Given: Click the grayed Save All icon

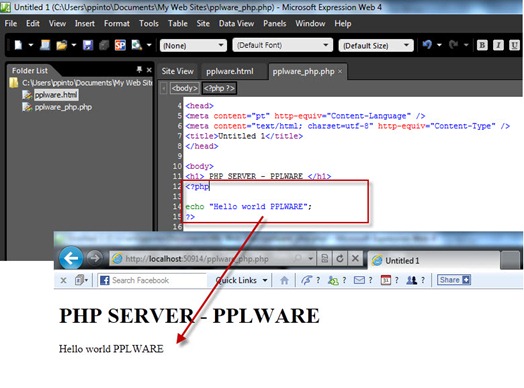Looking at the screenshot, I should [104, 45].
